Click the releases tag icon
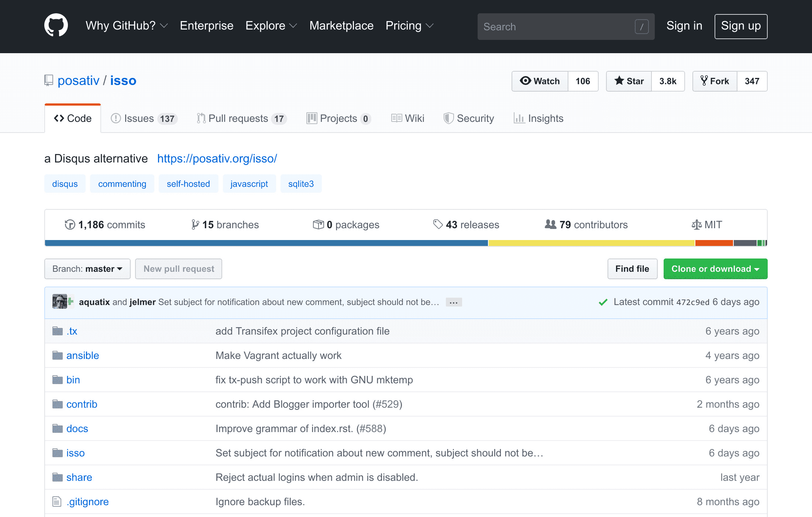The image size is (812, 517). 438,224
